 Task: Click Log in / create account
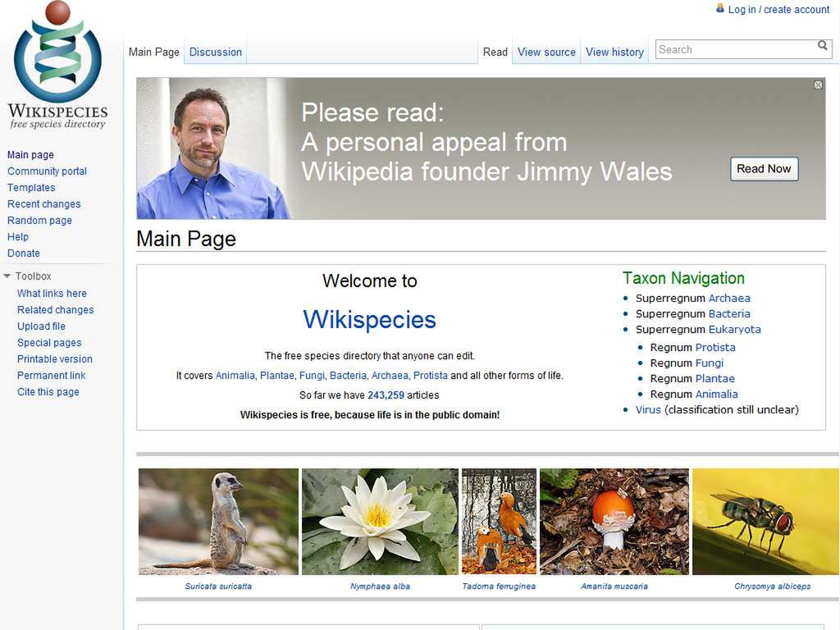[x=778, y=10]
